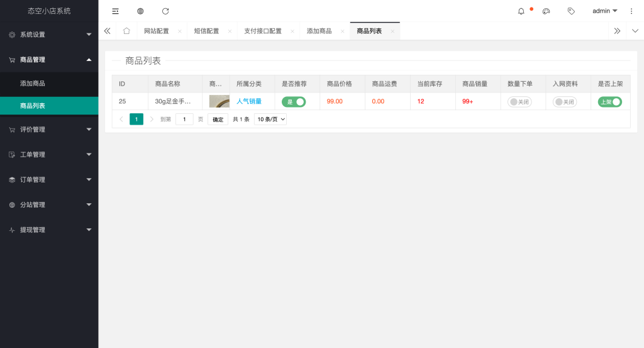Open the product thumbnail image

[x=219, y=101]
